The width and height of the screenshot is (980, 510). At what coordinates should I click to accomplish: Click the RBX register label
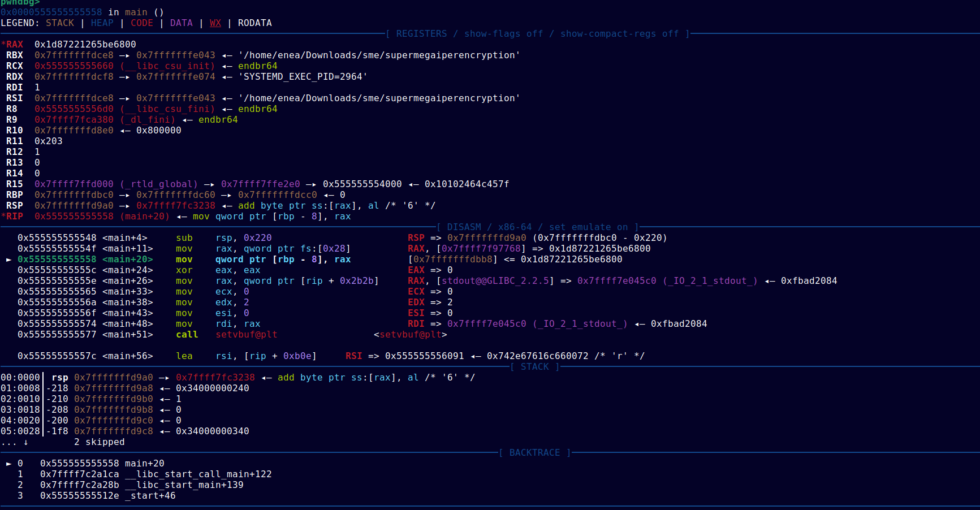15,55
